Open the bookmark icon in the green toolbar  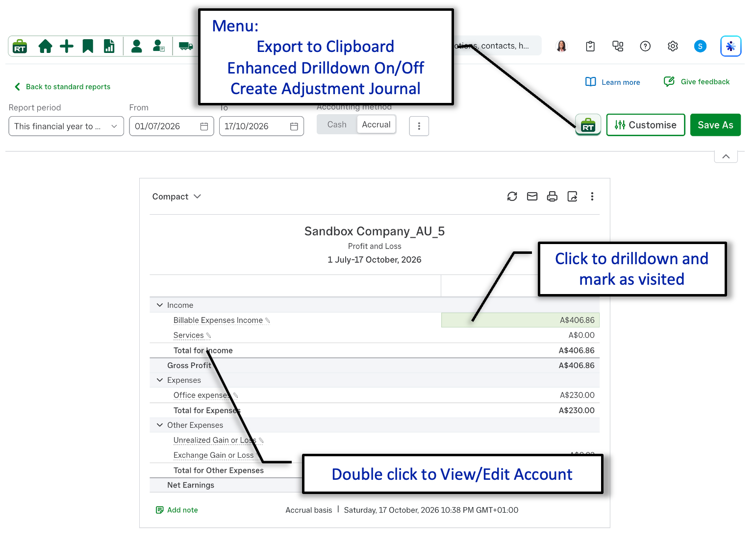pos(88,47)
